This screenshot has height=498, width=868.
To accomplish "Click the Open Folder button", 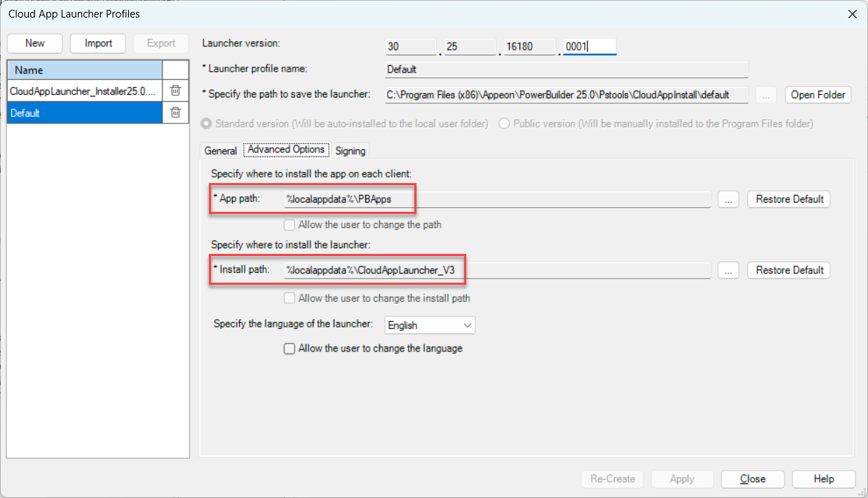I will pyautogui.click(x=818, y=95).
